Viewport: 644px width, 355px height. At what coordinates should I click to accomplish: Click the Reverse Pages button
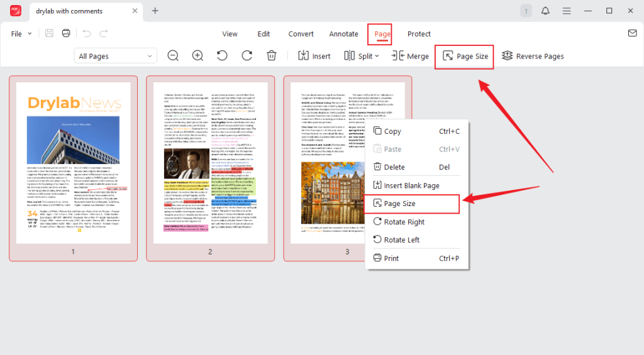pyautogui.click(x=533, y=56)
